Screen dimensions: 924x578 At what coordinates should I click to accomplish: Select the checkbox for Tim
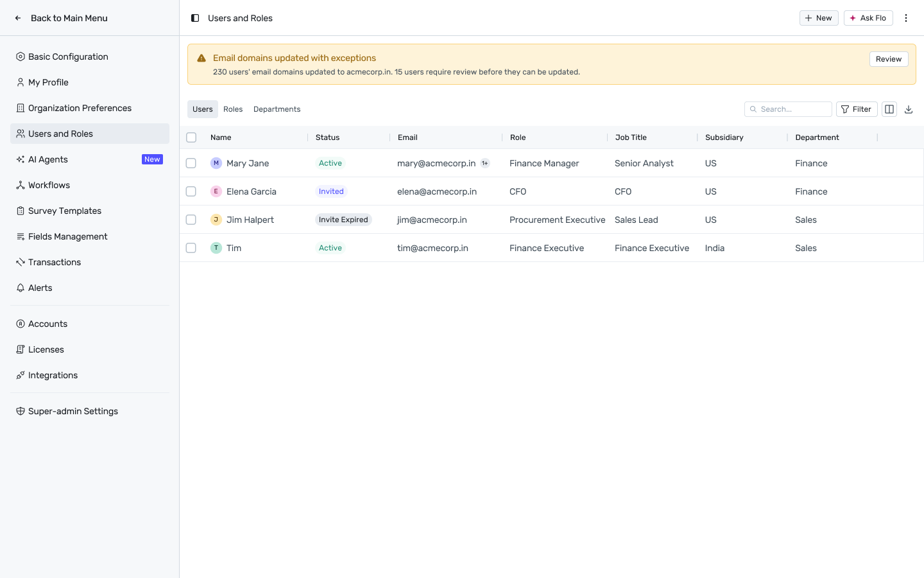[x=191, y=248]
